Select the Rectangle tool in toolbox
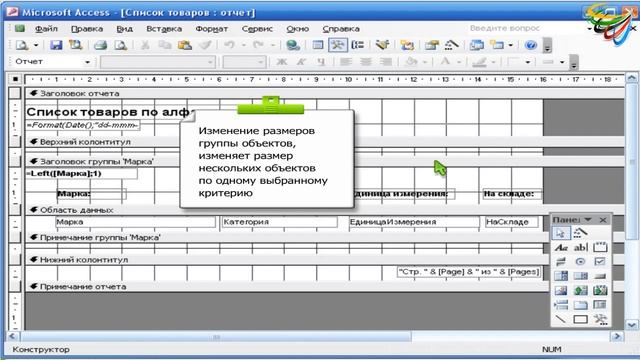 pos(580,319)
